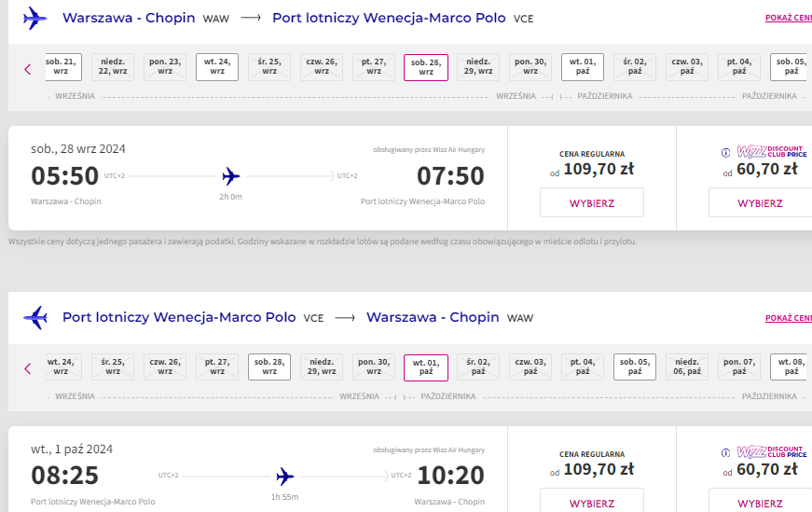Choose discount club price return WYBIERZ
This screenshot has width=812, height=512.
pos(760,501)
